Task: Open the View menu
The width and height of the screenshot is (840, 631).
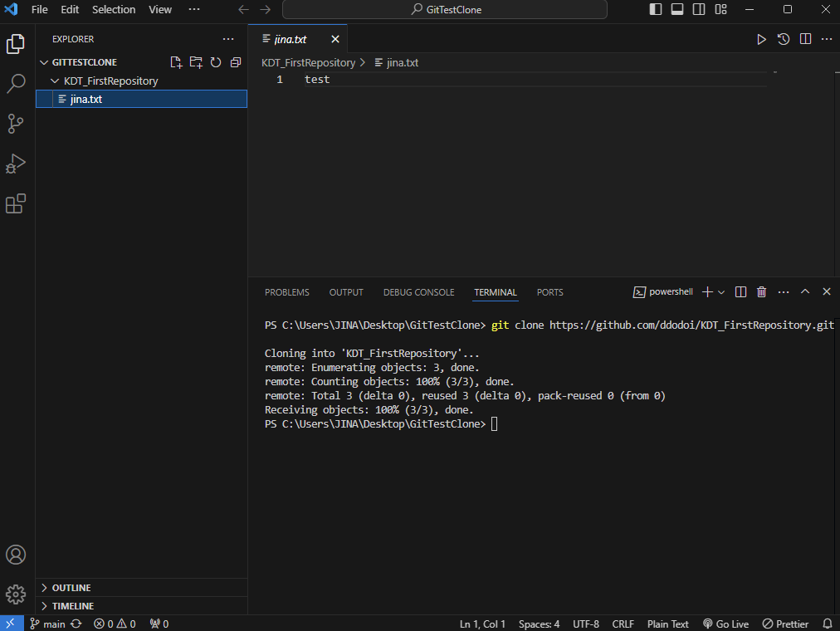Action: pyautogui.click(x=160, y=10)
